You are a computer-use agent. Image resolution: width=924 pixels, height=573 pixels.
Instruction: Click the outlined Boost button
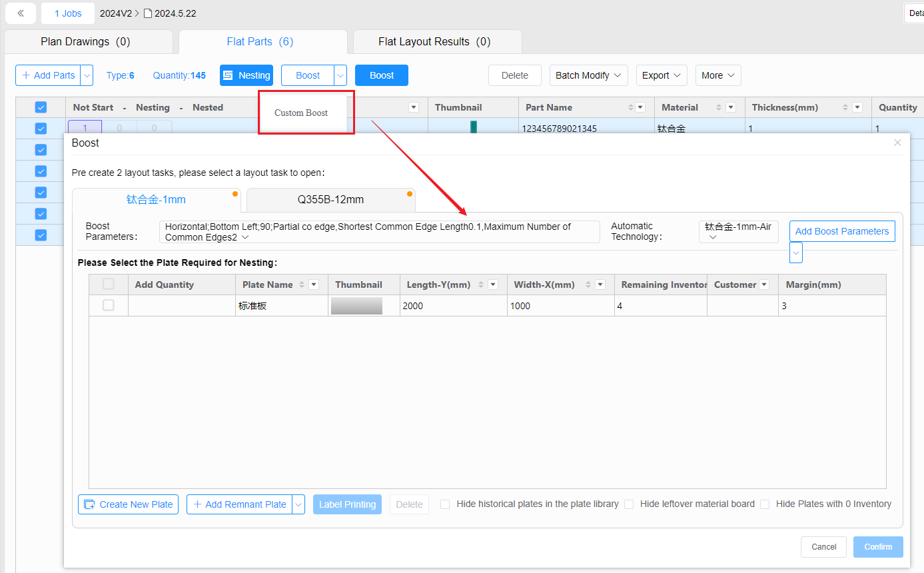pos(308,75)
